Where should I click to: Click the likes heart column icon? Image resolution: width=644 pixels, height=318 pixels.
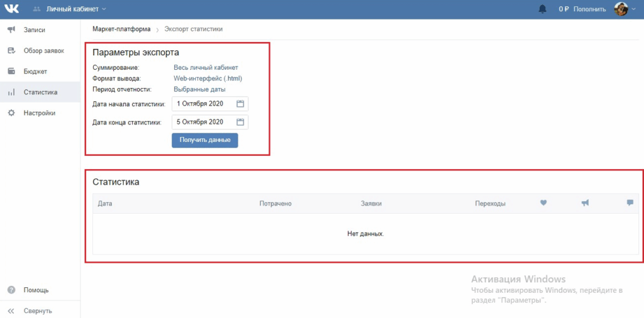click(x=543, y=203)
